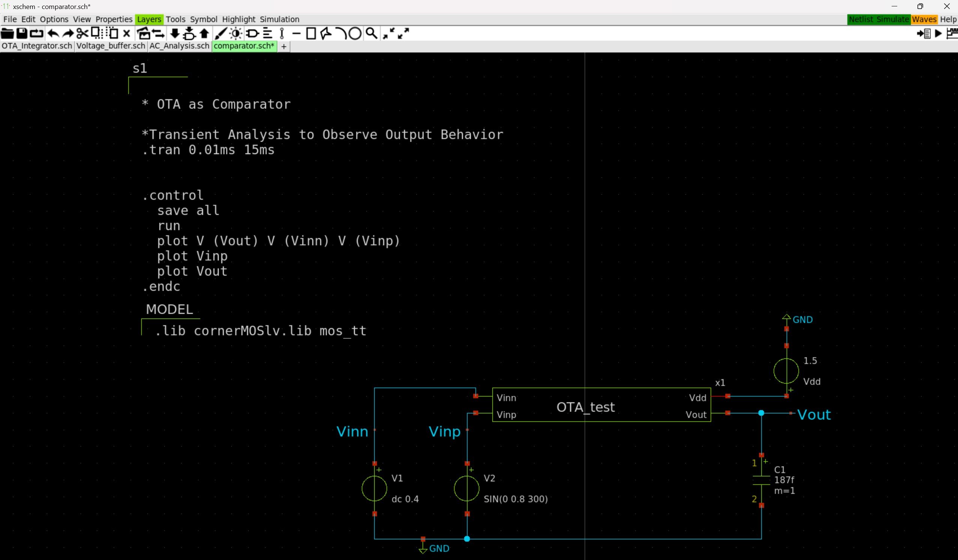Switch to the OTA_Integrator.sch tab
The width and height of the screenshot is (958, 560).
pos(37,46)
